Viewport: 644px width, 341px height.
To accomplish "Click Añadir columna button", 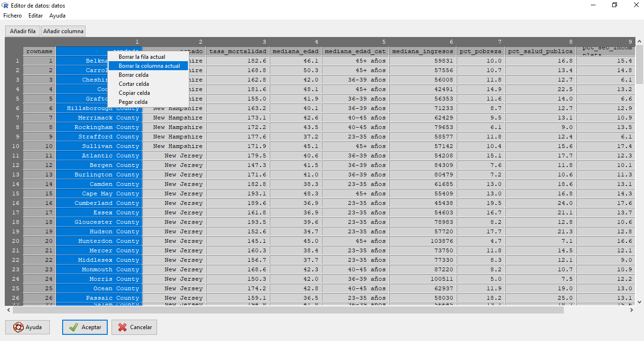I will point(63,31).
